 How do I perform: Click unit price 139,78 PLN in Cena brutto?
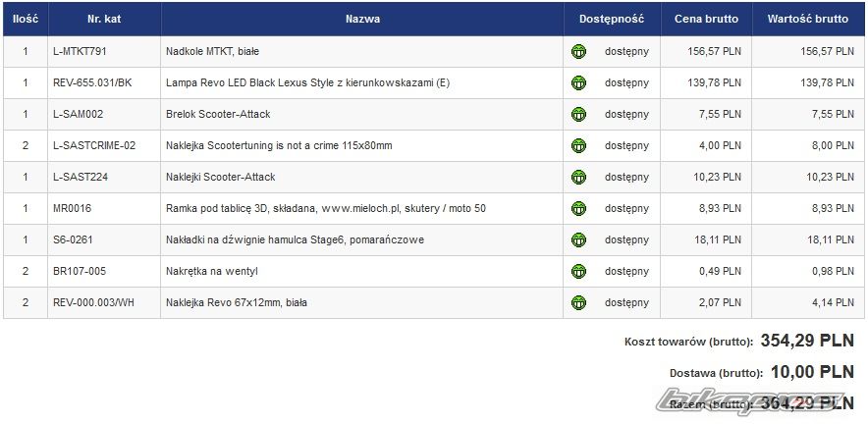click(714, 83)
